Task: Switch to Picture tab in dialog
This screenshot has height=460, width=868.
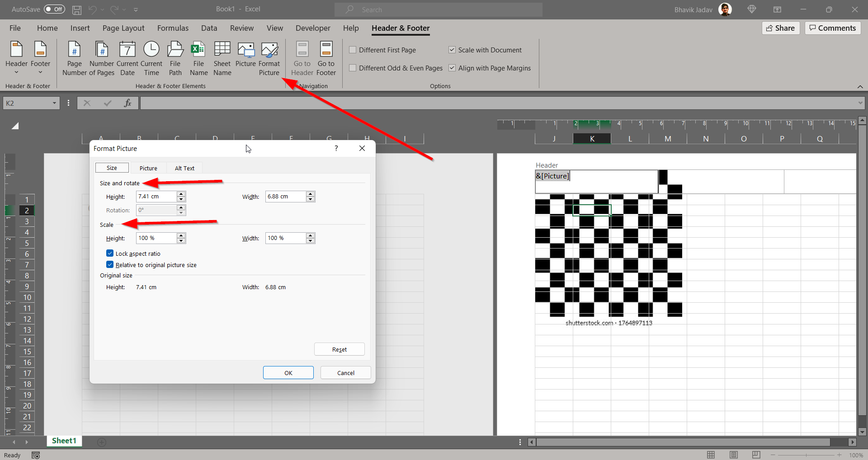Action: [x=148, y=168]
